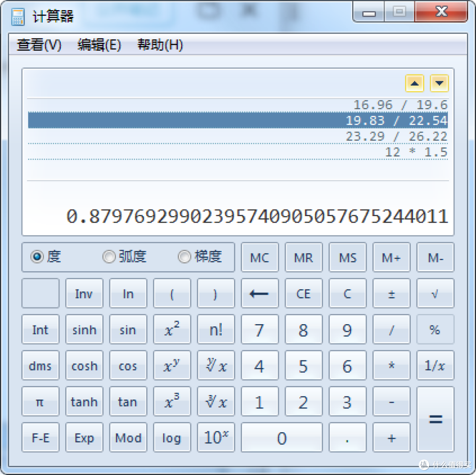Open the 查看(V) menu
The image size is (476, 475).
coord(39,45)
